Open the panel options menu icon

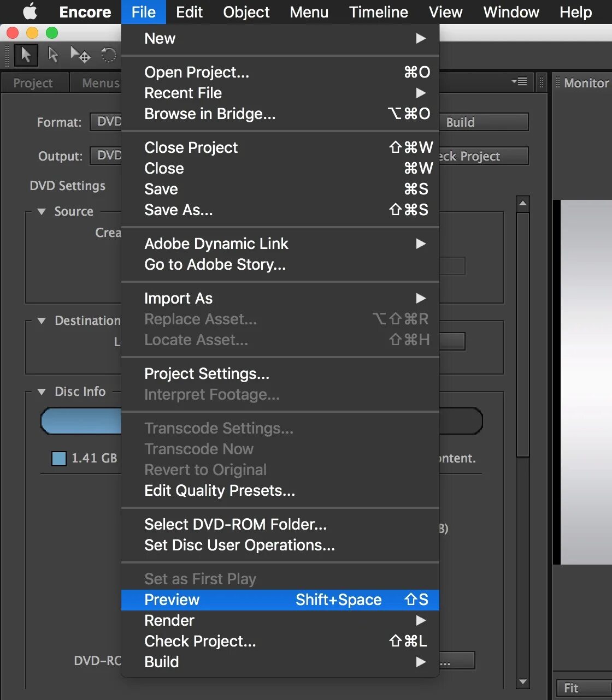coord(519,82)
